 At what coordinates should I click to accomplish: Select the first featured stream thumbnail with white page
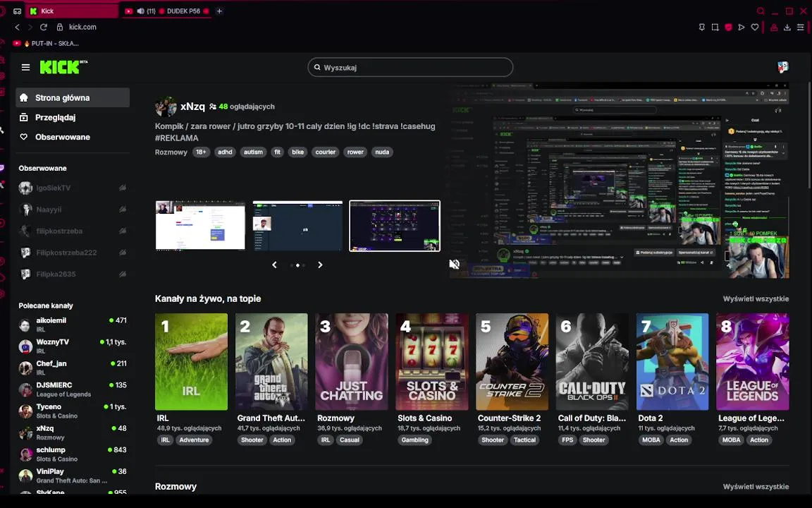tap(200, 226)
